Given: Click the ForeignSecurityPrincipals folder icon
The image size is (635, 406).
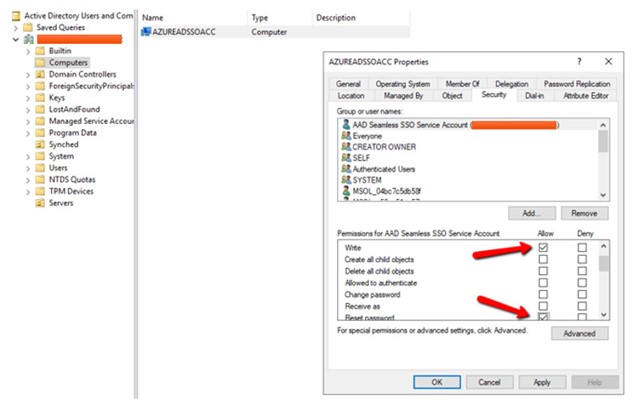Looking at the screenshot, I should pyautogui.click(x=40, y=86).
